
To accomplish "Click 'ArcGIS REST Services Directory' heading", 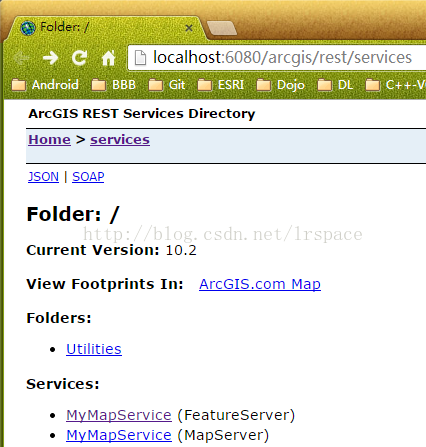I will [x=142, y=114].
